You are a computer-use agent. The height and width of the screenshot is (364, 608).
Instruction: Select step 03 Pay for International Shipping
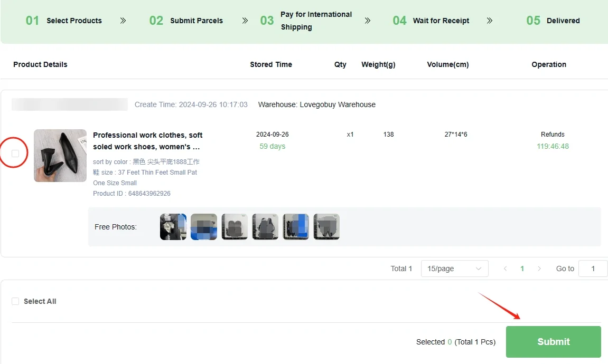coord(306,21)
